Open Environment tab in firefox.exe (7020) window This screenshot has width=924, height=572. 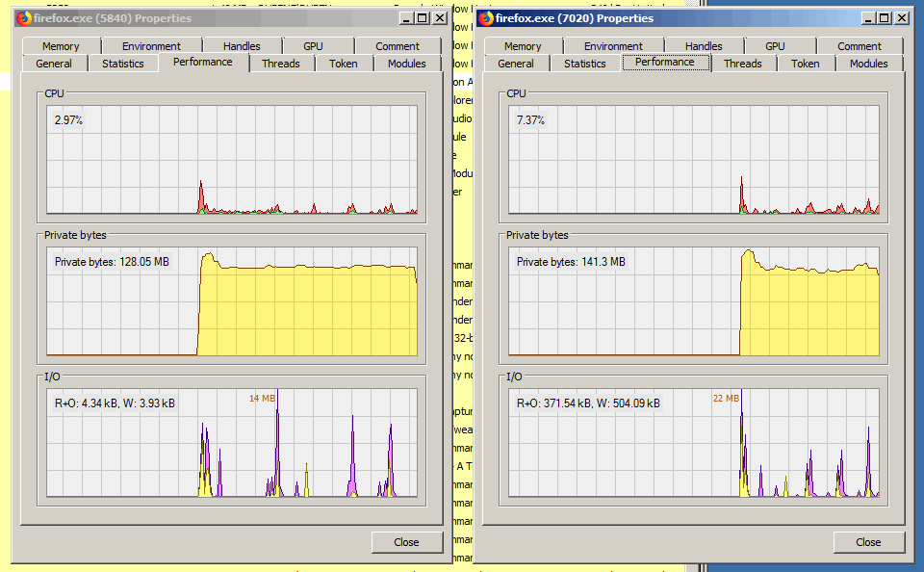(613, 46)
